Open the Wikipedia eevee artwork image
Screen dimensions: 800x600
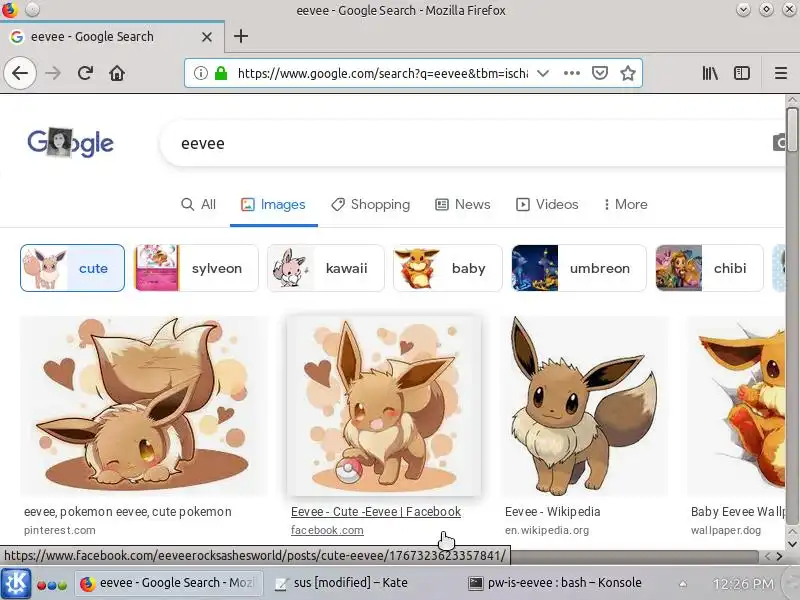(x=585, y=406)
